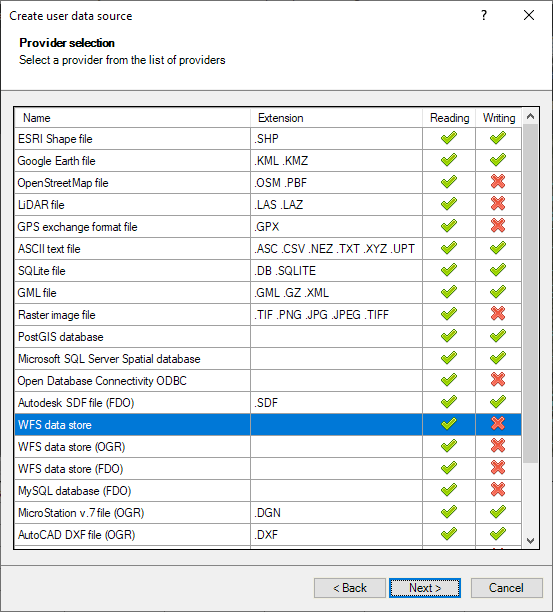The width and height of the screenshot is (553, 612).
Task: Cancel the data source wizard
Action: click(x=507, y=588)
